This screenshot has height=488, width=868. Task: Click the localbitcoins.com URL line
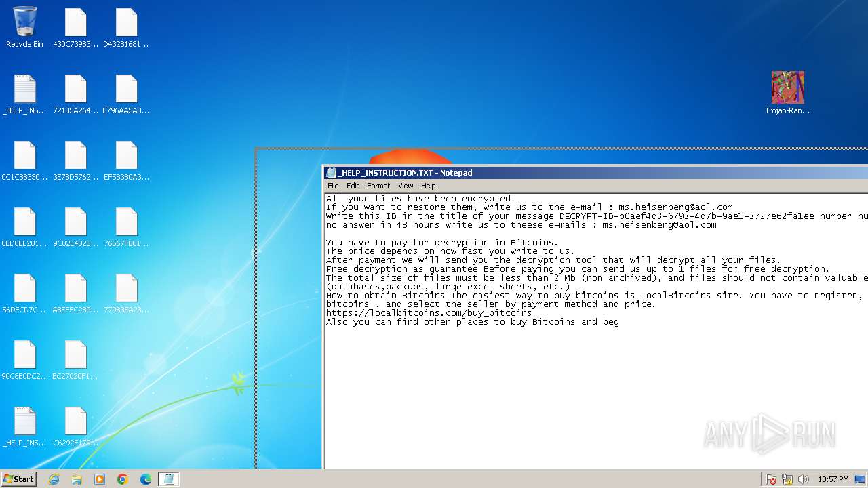click(x=429, y=313)
